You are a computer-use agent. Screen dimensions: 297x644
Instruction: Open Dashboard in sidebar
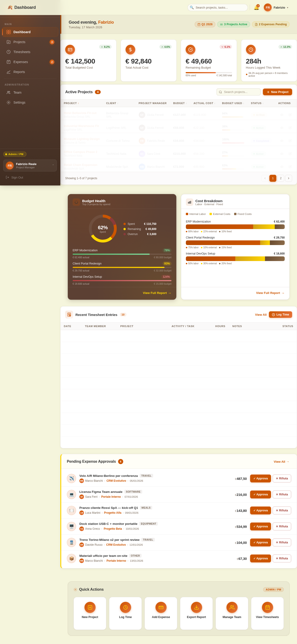pyautogui.click(x=30, y=32)
